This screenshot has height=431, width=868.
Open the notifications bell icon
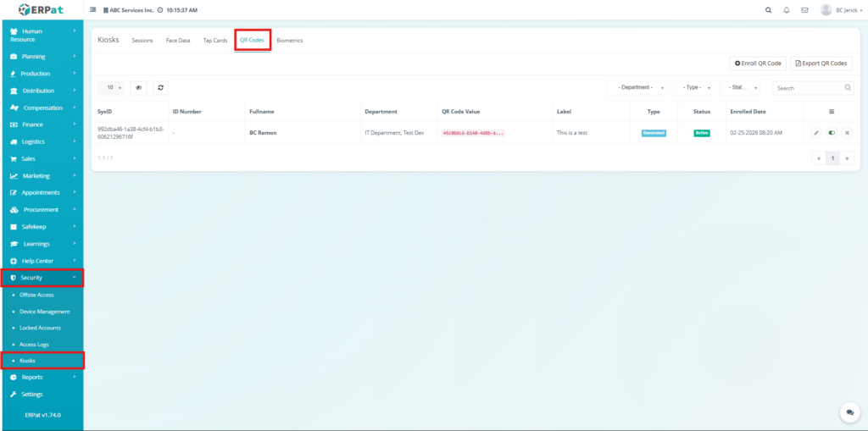[786, 10]
